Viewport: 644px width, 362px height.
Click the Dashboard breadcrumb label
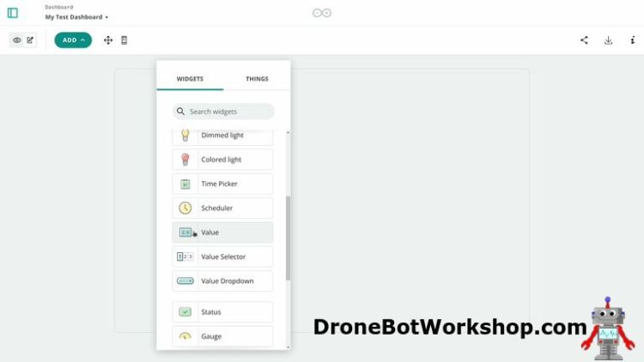point(59,7)
